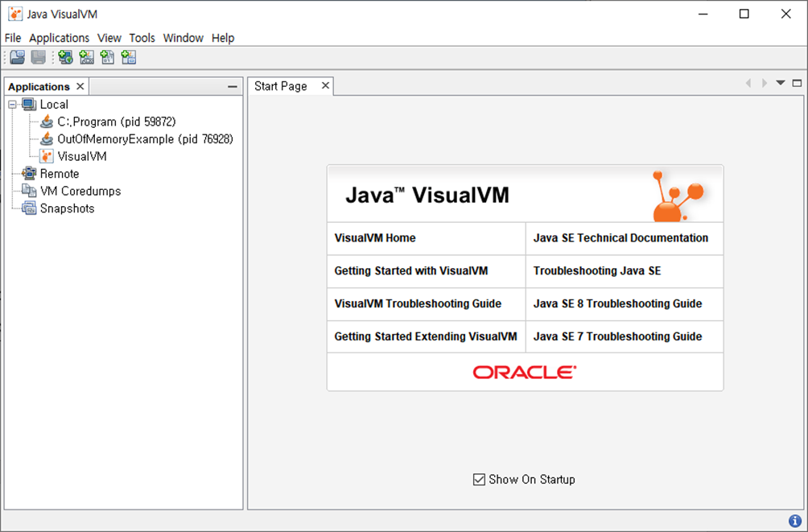Open the VisualVM Home link
The height and width of the screenshot is (532, 808).
tap(375, 238)
